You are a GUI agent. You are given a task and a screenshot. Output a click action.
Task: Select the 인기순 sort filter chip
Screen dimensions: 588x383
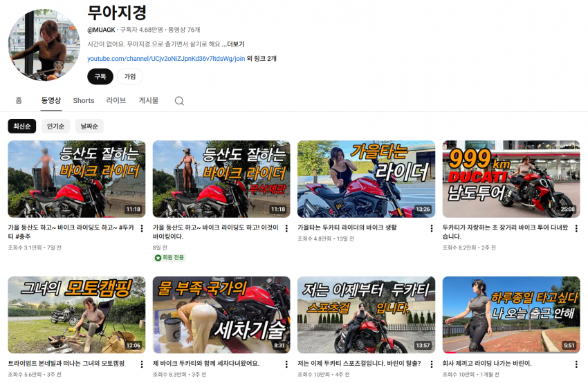coord(55,127)
